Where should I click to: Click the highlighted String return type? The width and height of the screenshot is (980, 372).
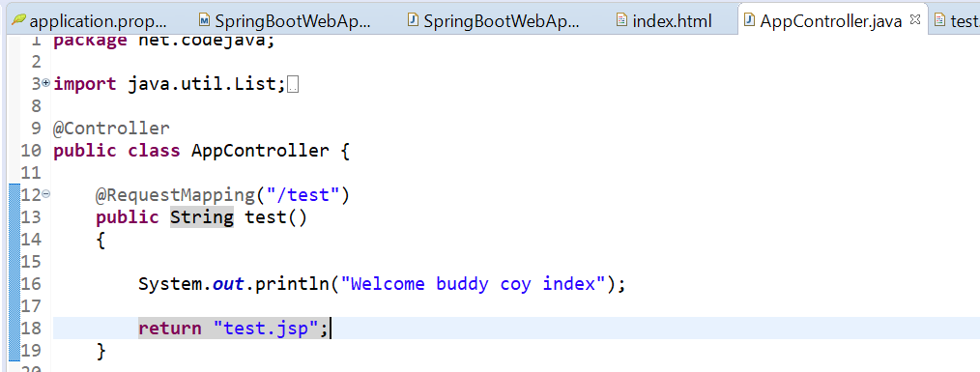point(202,217)
